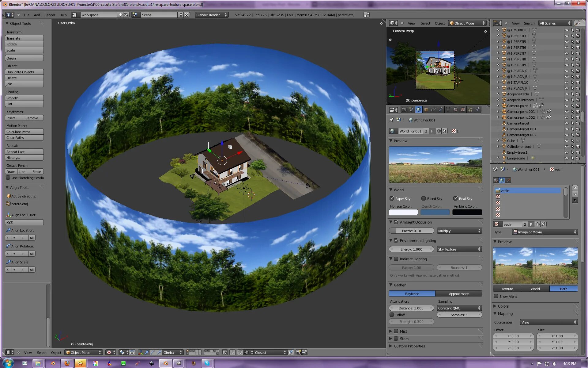Screen dimensions: 588x368
Task: Open the Blender Render engine dropdown
Action: pos(211,15)
